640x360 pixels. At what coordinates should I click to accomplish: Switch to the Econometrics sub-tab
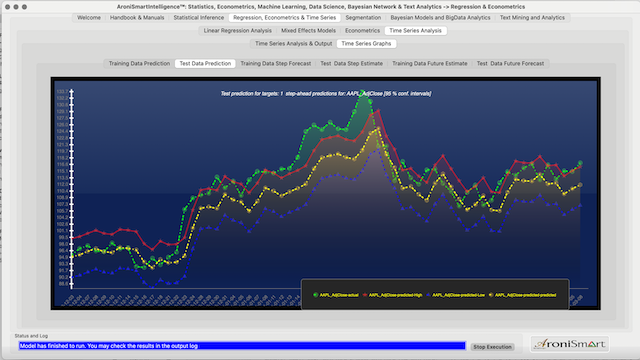(x=362, y=31)
